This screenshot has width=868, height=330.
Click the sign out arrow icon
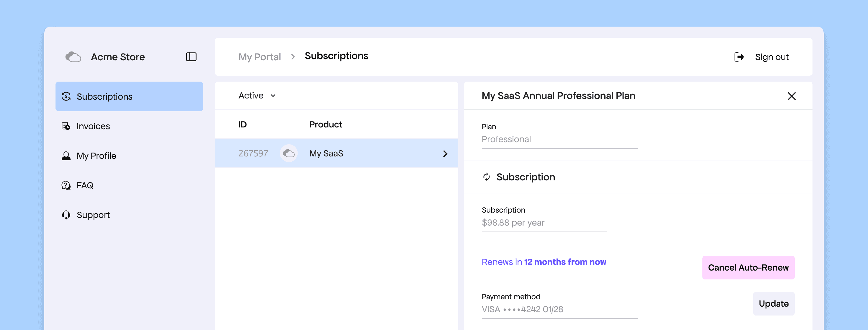[739, 57]
